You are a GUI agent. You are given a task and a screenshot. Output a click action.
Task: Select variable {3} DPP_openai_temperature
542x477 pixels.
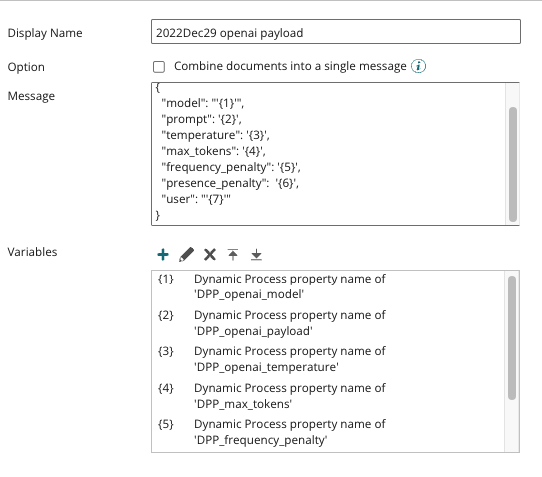(328, 359)
